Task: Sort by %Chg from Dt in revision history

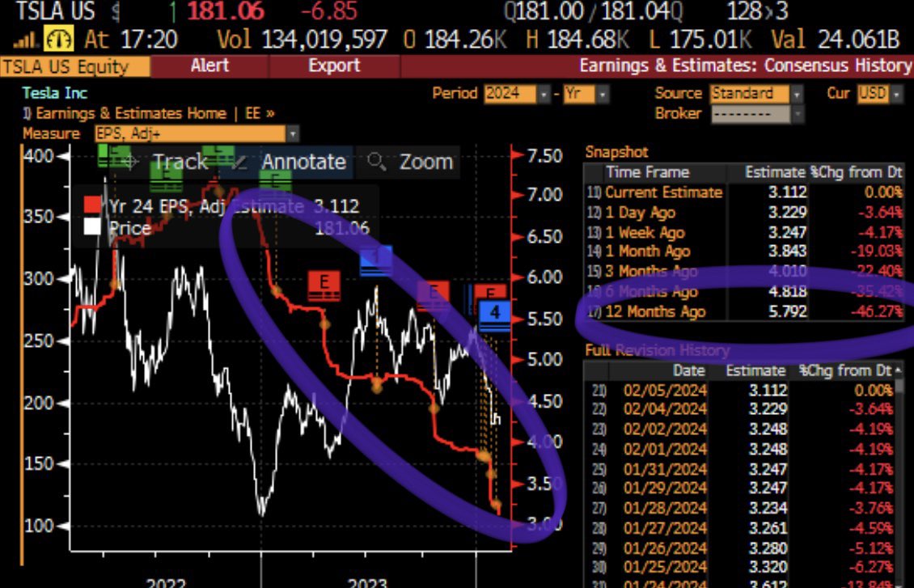Action: coord(844,370)
